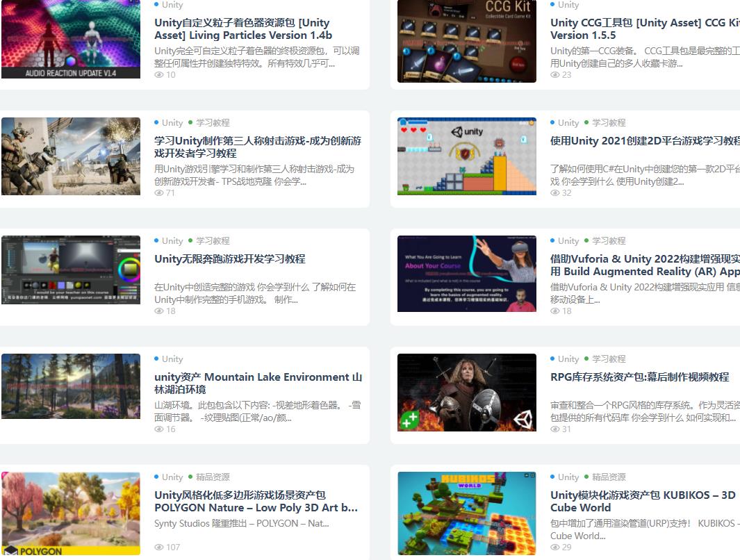Select the Unity tag on the Mountain Lake card
This screenshot has height=560, width=740.
point(172,359)
